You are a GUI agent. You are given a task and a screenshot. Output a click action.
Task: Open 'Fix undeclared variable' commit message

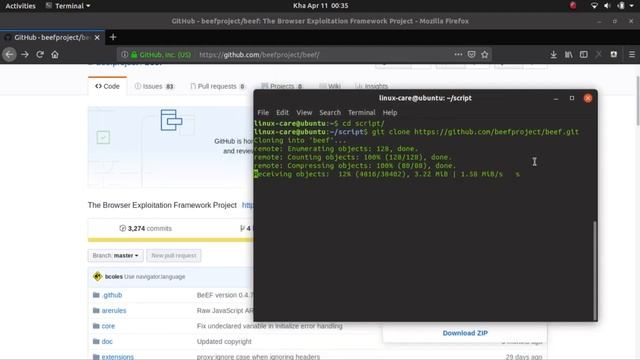(269, 326)
